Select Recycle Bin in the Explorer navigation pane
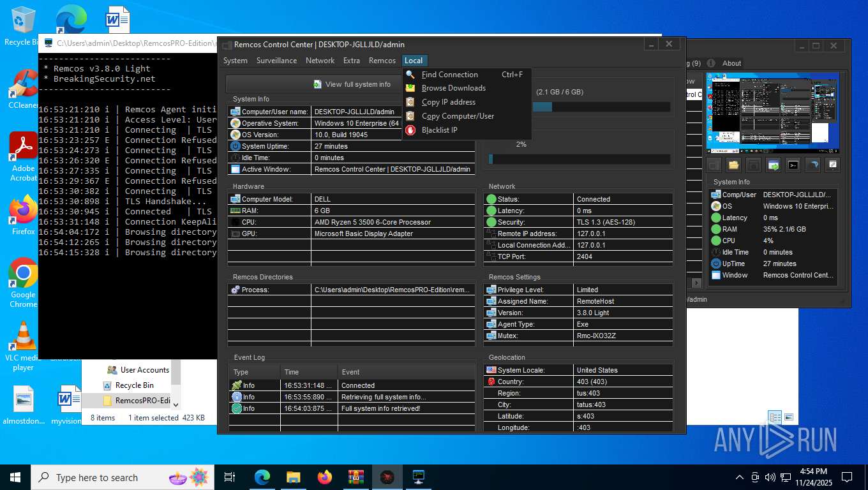The height and width of the screenshot is (490, 868). coord(134,385)
